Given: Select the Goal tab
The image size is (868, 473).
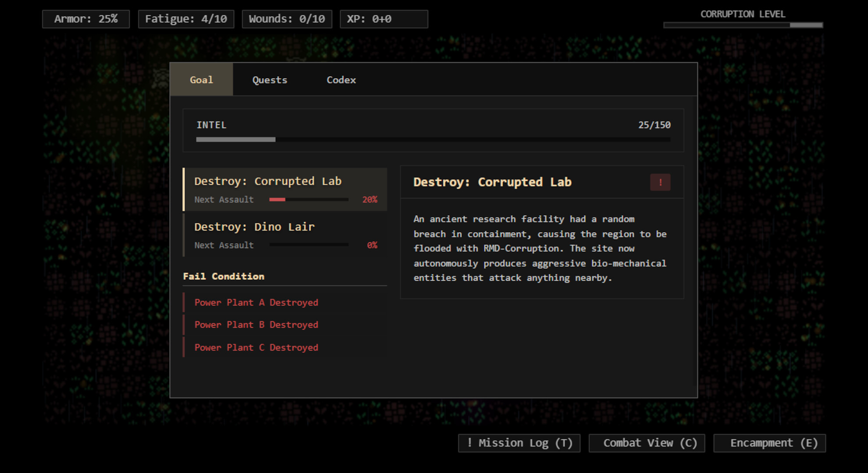Looking at the screenshot, I should coord(202,79).
